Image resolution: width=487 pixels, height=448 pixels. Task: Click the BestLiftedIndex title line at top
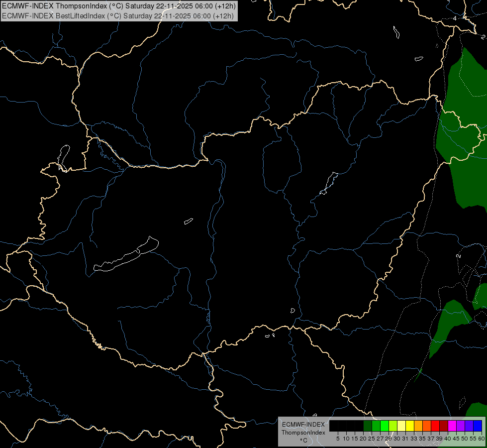(118, 16)
